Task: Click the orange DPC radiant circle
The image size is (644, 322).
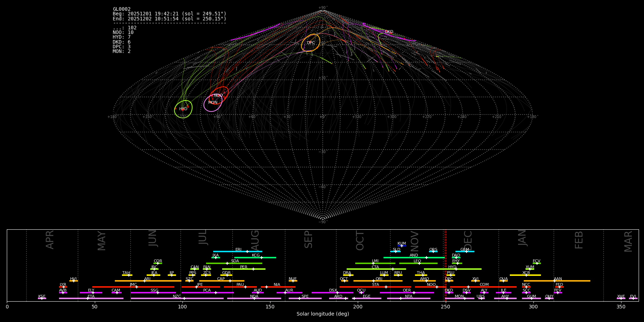Action: point(311,43)
